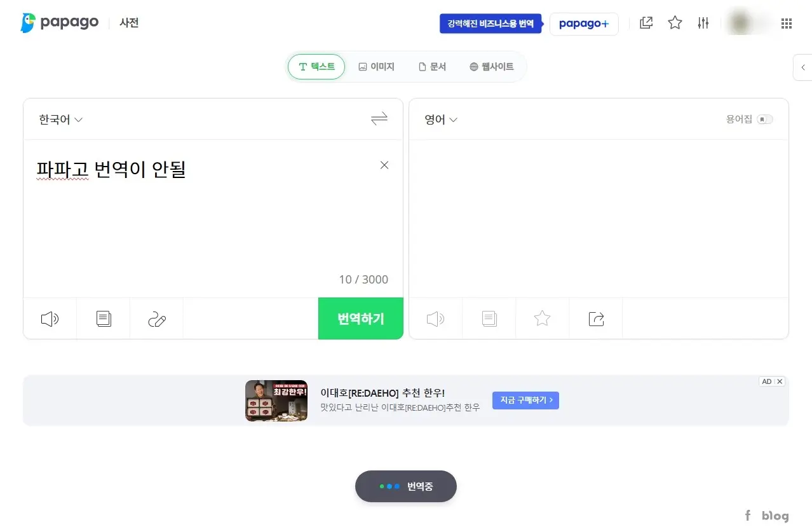Clear the input text with the X
Screen dimensions: 812x527
(x=384, y=165)
